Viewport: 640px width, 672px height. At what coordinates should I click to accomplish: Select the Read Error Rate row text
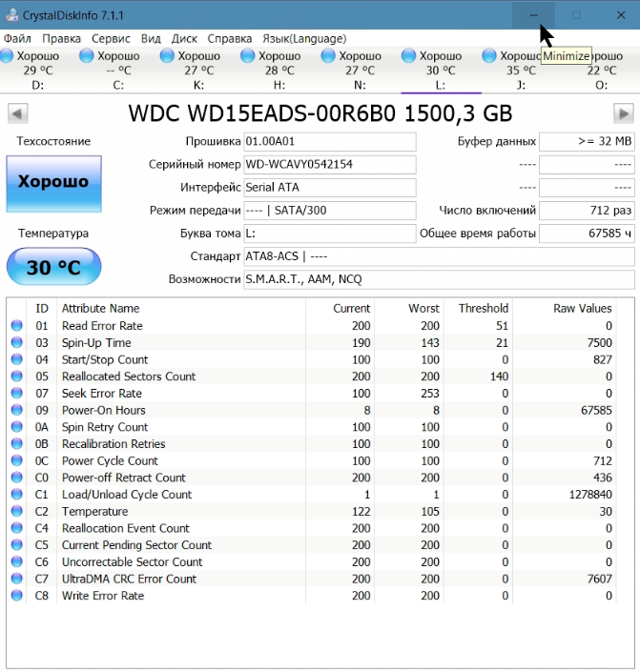(x=102, y=326)
